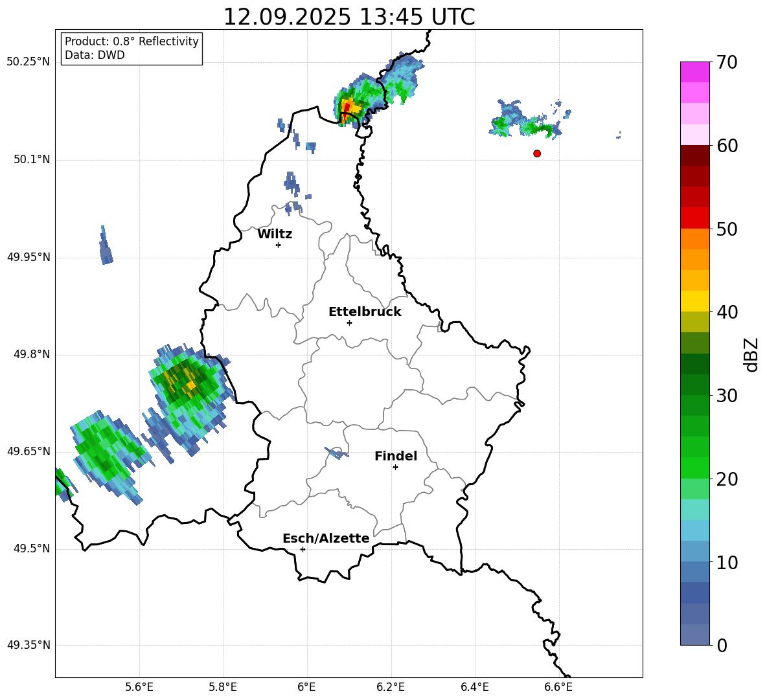Screen dimensions: 767x700
Task: Click the title '12.09.2025 13:45 UTC'
Action: (x=349, y=17)
